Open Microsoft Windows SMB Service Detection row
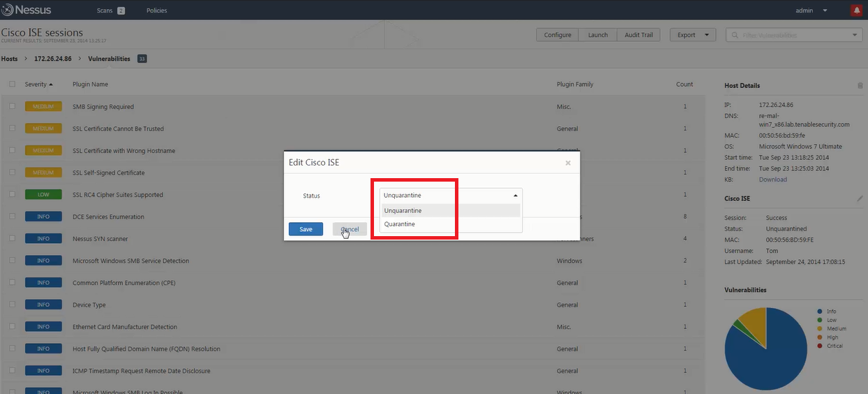This screenshot has height=394, width=868. (x=352, y=261)
